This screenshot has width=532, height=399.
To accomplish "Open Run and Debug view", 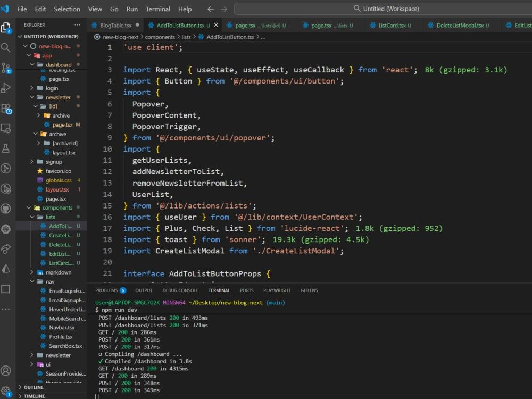I will [x=6, y=88].
